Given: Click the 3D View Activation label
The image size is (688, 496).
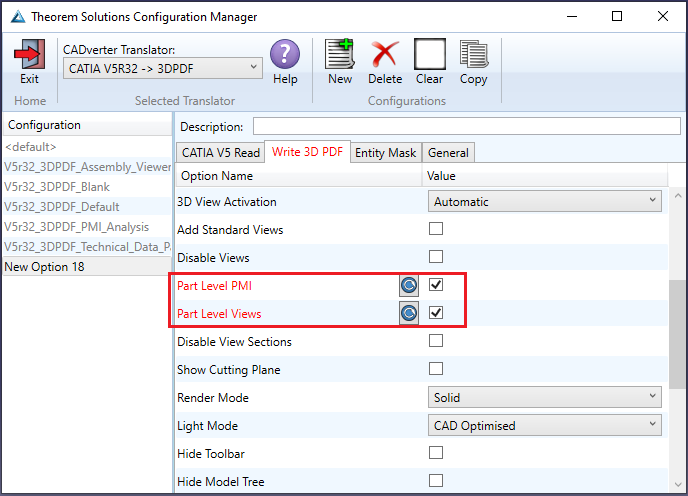Looking at the screenshot, I should 227,202.
